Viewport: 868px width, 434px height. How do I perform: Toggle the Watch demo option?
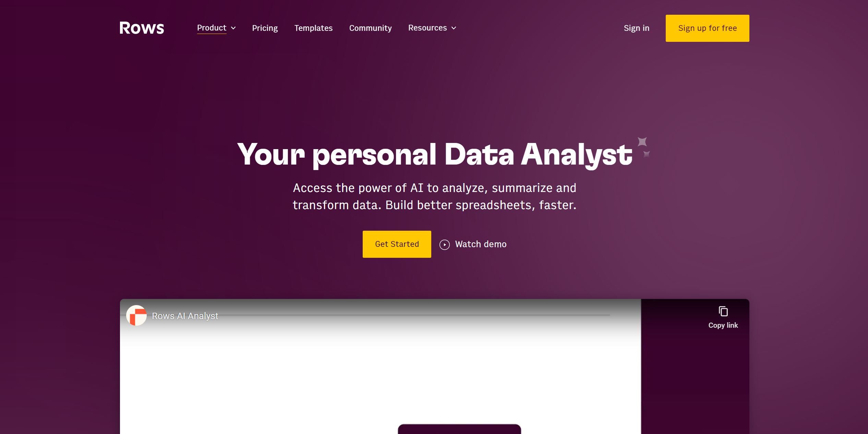pyautogui.click(x=473, y=244)
